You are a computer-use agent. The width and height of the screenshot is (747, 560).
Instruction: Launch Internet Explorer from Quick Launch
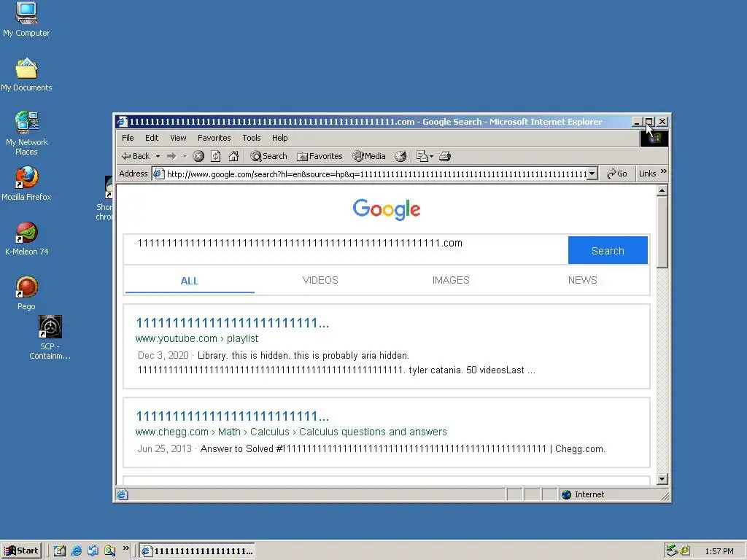click(x=76, y=551)
